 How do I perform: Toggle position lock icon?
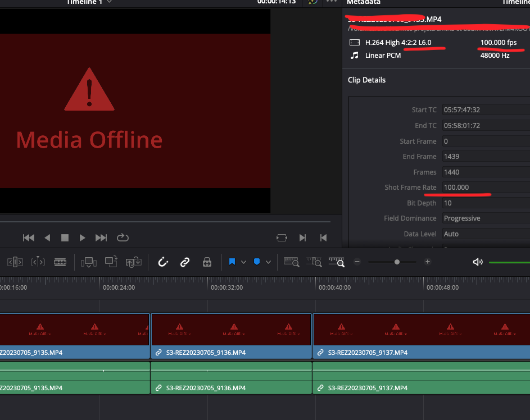point(207,262)
